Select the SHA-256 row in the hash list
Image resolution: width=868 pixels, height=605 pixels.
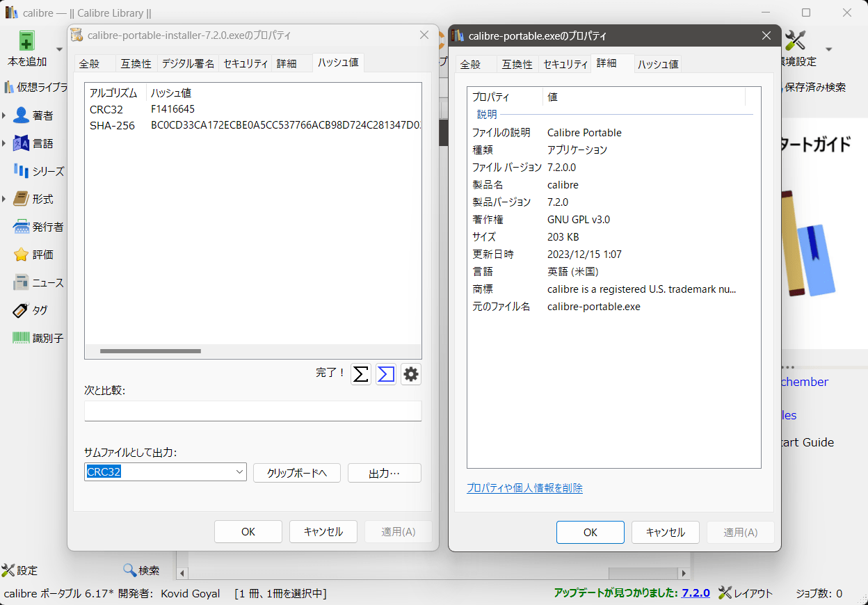253,125
